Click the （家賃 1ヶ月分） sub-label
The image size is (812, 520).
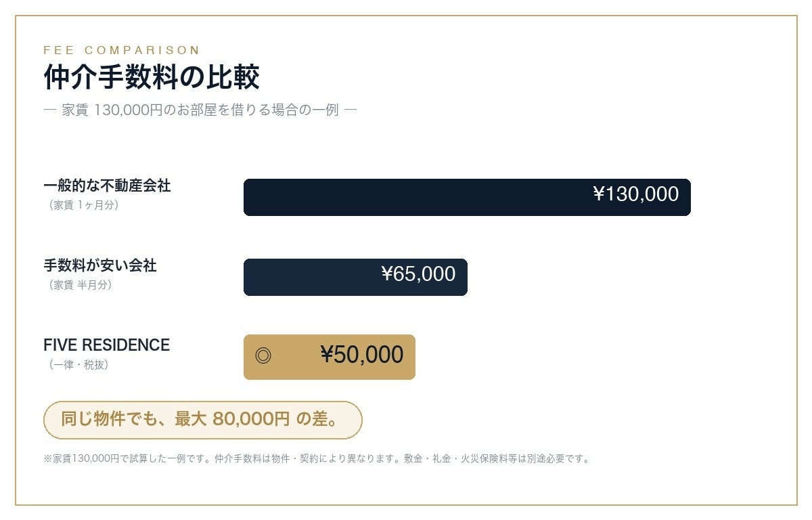point(83,205)
